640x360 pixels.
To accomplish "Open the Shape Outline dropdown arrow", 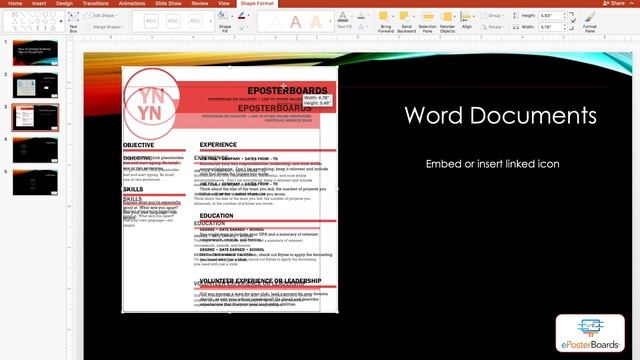I will [249, 16].
